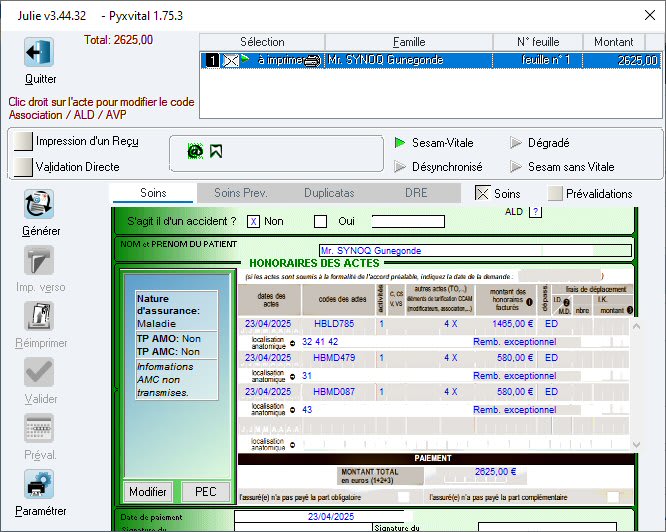Viewport: 666px width, 532px height.
Task: Click the bookmark icon beside the @ symbol
Action: (x=216, y=151)
